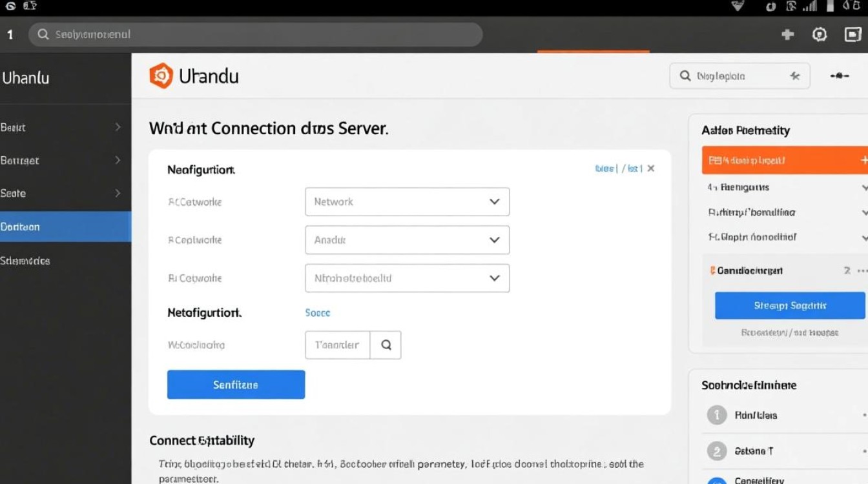The width and height of the screenshot is (868, 484).
Task: Click the orange Ubuntu logo icon
Action: pyautogui.click(x=161, y=76)
